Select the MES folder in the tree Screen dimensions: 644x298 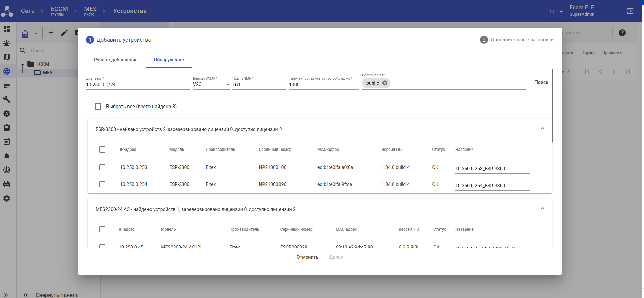pos(44,73)
